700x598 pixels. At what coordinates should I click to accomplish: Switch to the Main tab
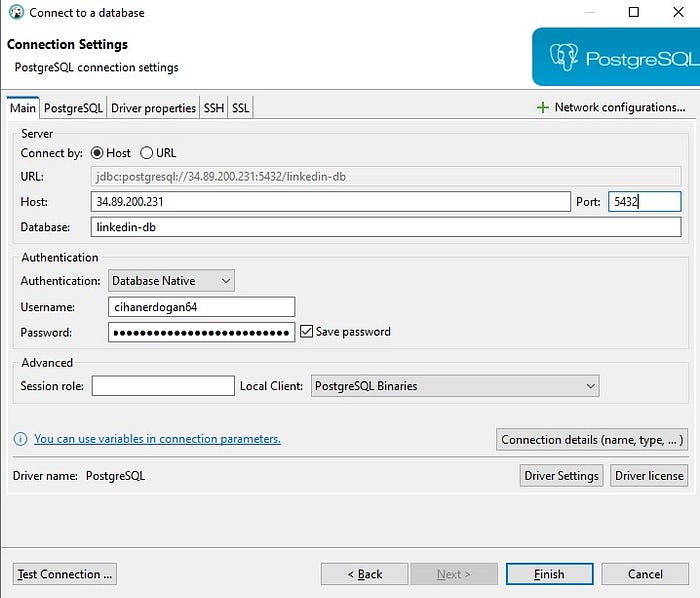(x=23, y=108)
